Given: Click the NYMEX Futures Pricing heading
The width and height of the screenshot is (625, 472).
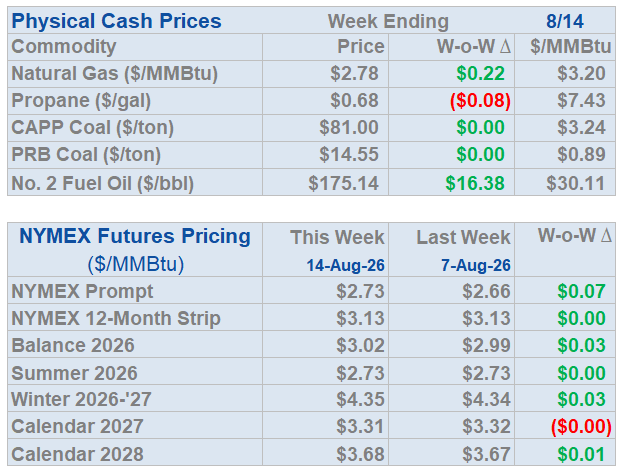Looking at the screenshot, I should [x=135, y=236].
